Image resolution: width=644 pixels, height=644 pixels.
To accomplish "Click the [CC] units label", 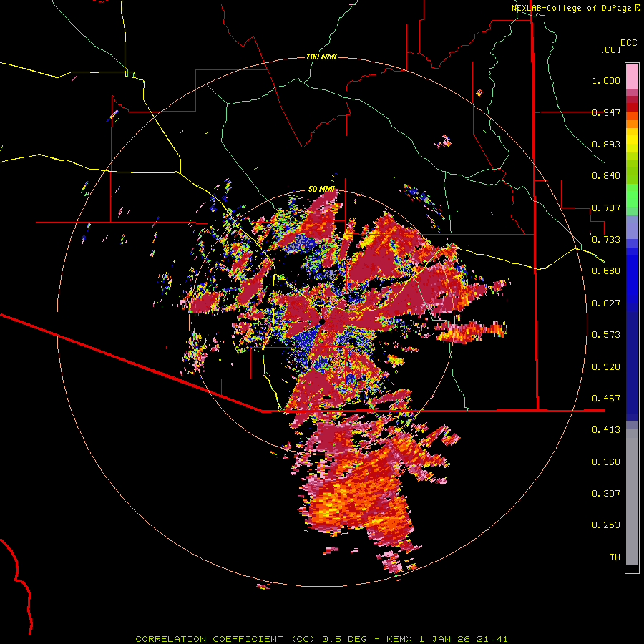I will click(610, 49).
